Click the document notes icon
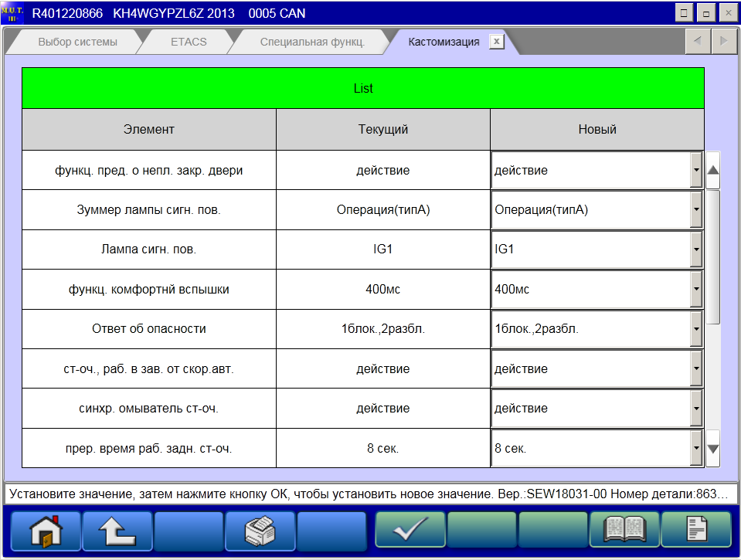This screenshot has height=560, width=741. coord(695,530)
